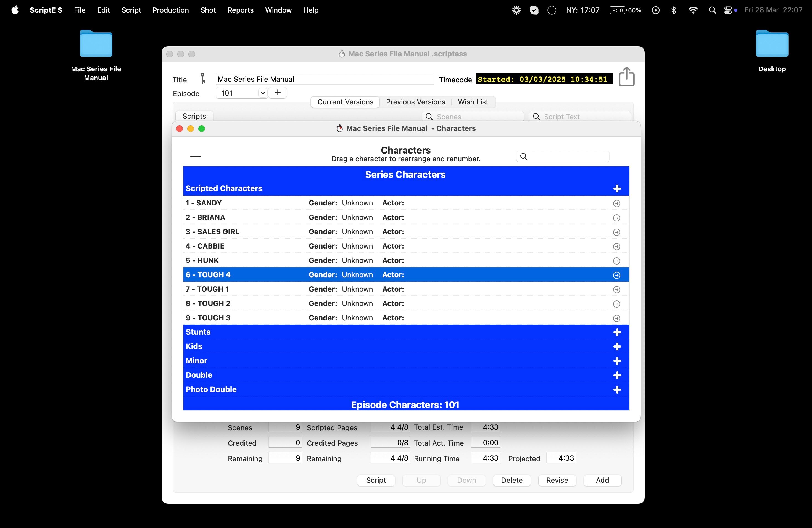812x528 pixels.
Task: Open details arrow for CABBIE row
Action: 616,247
